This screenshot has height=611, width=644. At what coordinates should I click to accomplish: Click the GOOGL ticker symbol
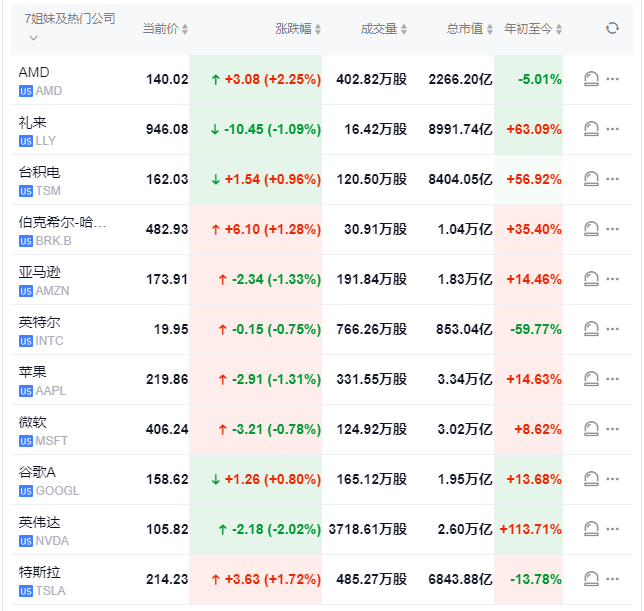coord(58,491)
